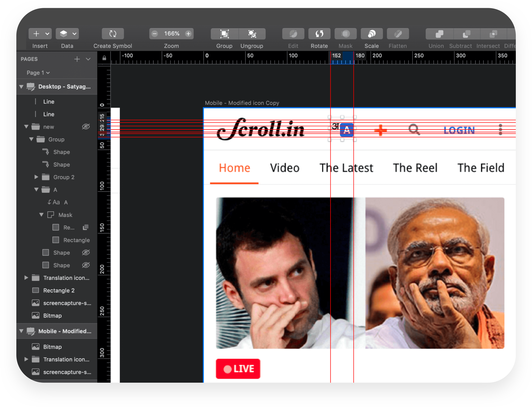Select the Scale tool
The height and width of the screenshot is (407, 532).
point(371,34)
